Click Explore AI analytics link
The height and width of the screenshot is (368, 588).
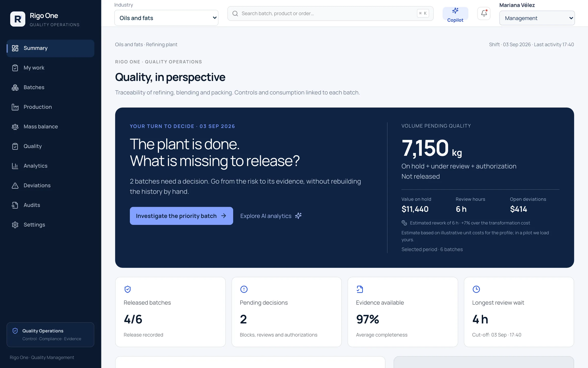tap(271, 216)
